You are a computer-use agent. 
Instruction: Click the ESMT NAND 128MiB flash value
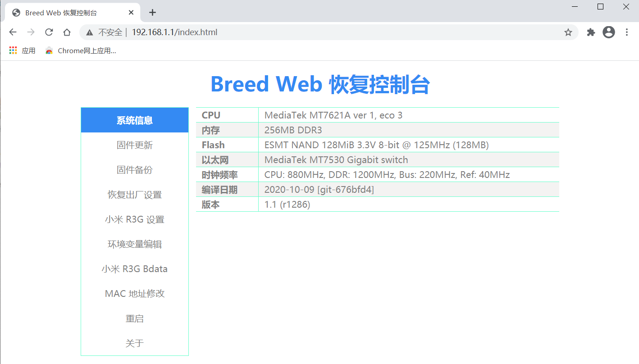377,145
